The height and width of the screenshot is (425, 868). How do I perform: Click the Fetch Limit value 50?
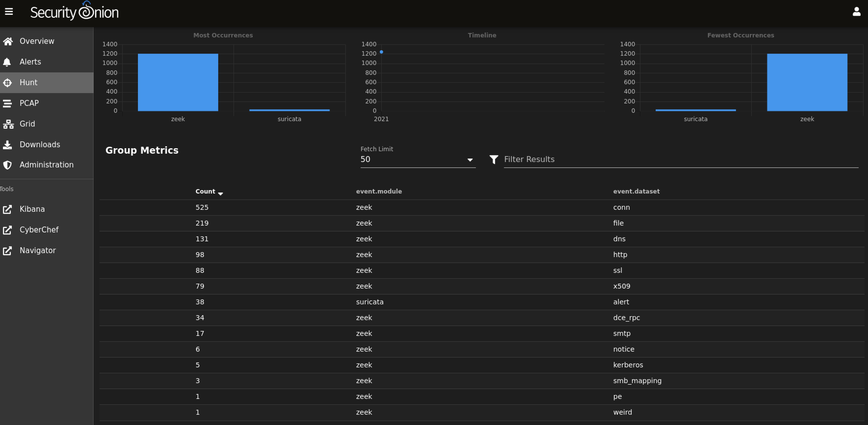click(365, 159)
